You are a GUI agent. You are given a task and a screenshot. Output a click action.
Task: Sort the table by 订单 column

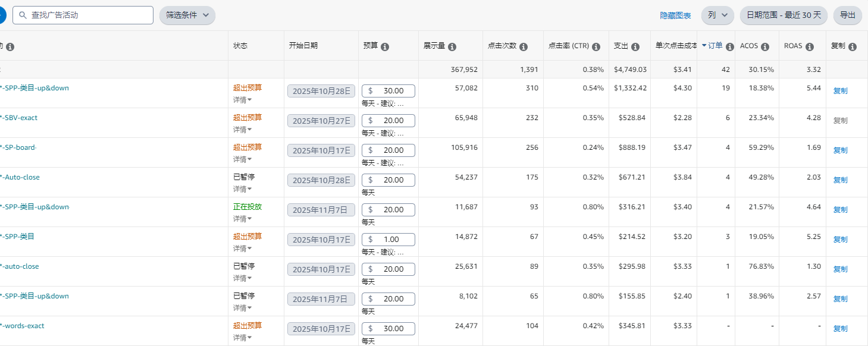[x=715, y=46]
